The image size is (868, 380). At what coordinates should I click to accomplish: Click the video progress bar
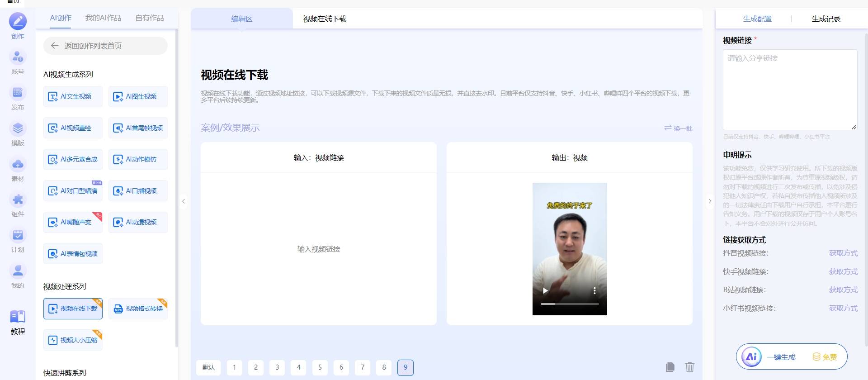(570, 304)
